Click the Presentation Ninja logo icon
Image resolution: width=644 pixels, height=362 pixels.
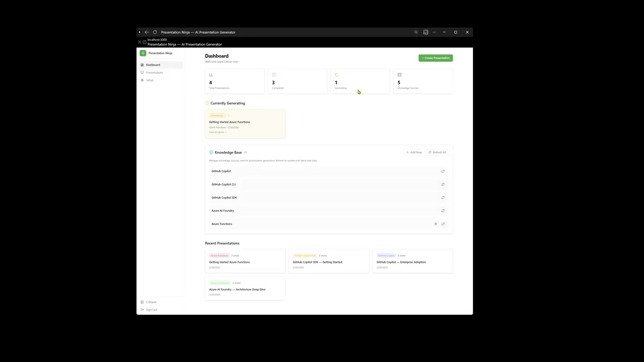point(143,53)
